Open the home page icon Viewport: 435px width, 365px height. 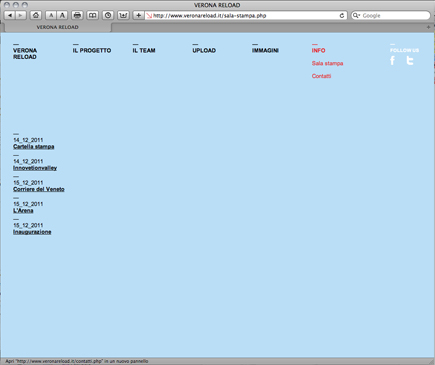click(x=36, y=15)
